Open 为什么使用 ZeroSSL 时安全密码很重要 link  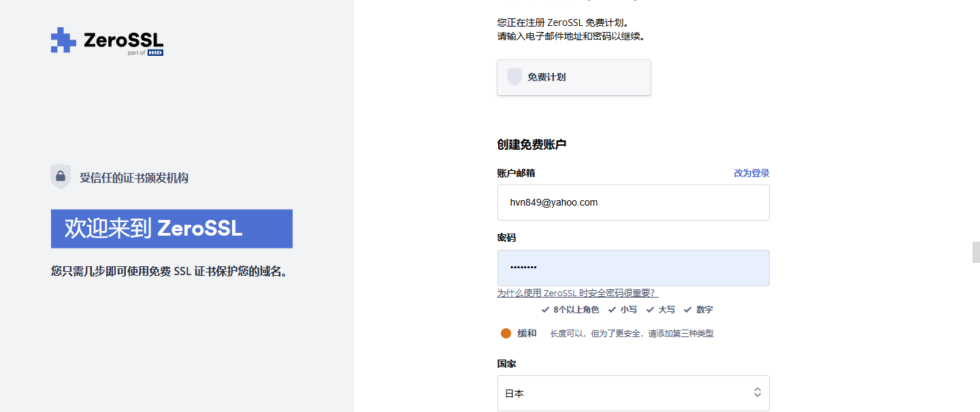tap(578, 293)
